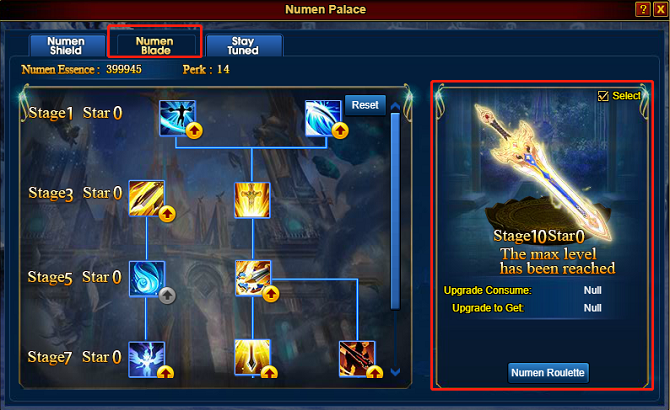Open the Numen Roulette
Screen dimensions: 670x410
548,373
